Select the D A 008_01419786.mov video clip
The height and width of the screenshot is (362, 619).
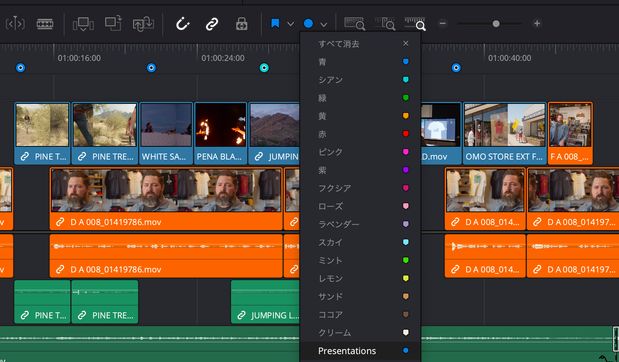click(166, 199)
